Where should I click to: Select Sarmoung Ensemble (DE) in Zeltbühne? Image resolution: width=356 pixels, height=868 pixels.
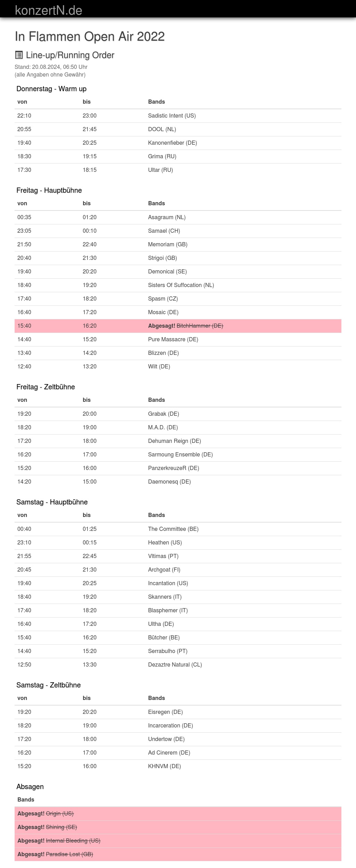pos(180,455)
